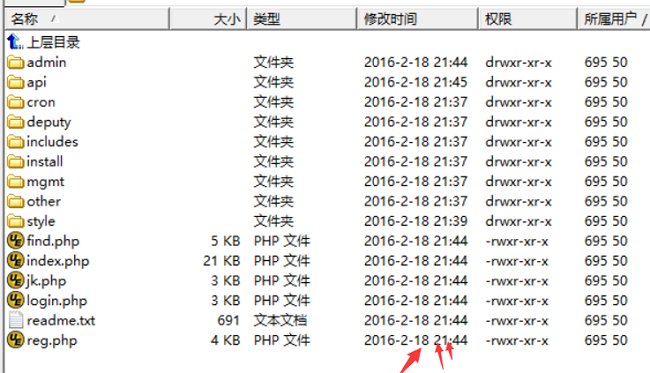Click the 5 KB size of find.php
650x373 pixels.
pyautogui.click(x=225, y=241)
